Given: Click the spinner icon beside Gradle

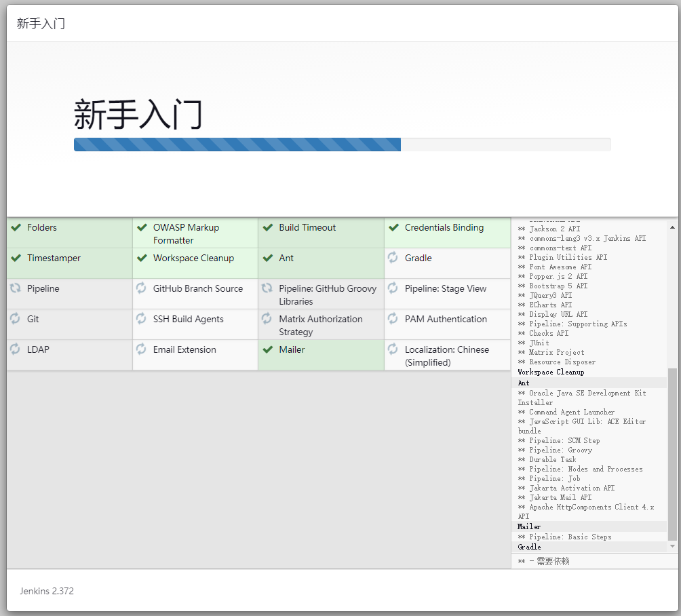Looking at the screenshot, I should (x=393, y=258).
